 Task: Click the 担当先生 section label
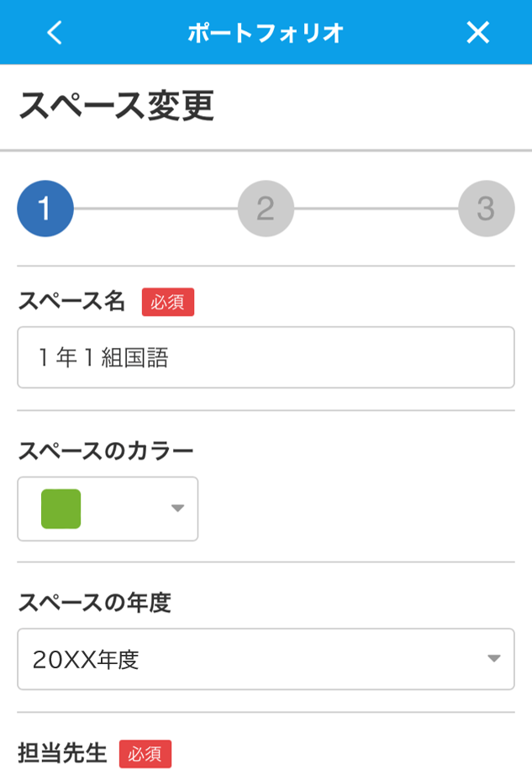tap(62, 752)
